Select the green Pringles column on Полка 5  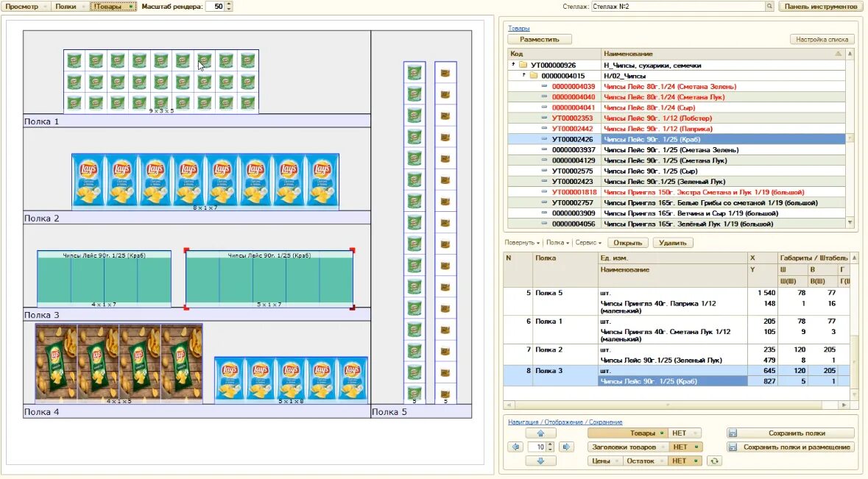414,233
